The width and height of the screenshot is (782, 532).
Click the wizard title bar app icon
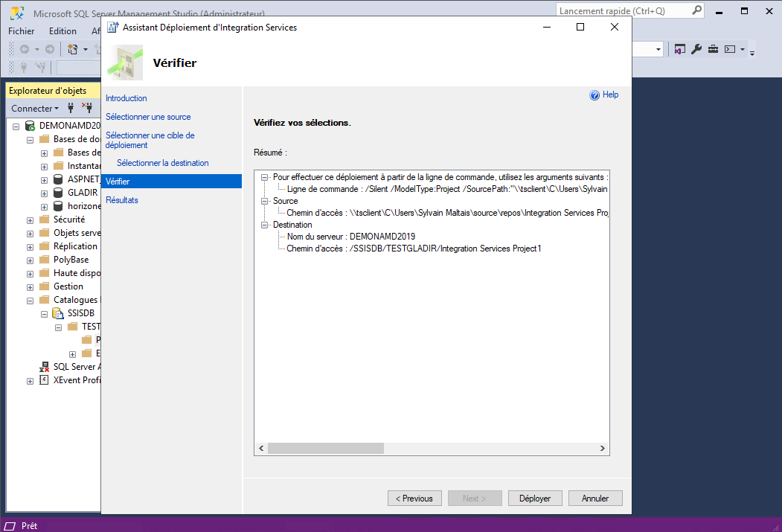(x=112, y=28)
